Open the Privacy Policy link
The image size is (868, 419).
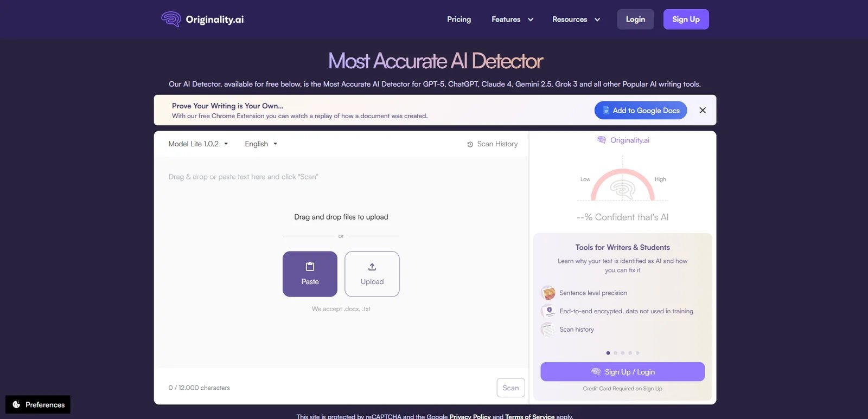[x=470, y=416]
